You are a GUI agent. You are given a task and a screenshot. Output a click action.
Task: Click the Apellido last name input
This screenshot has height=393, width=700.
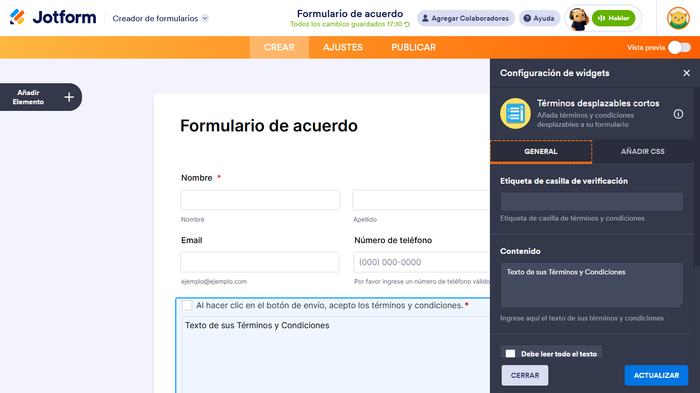click(421, 200)
